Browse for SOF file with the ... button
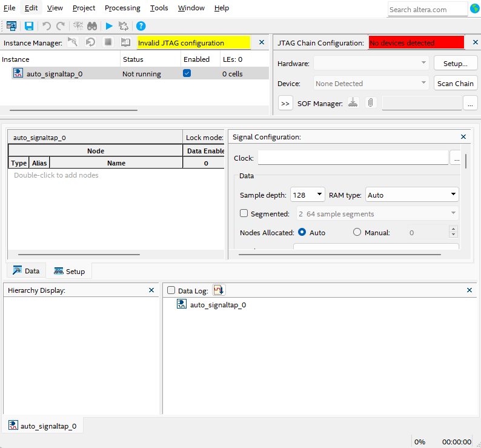481x448 pixels. (x=470, y=103)
